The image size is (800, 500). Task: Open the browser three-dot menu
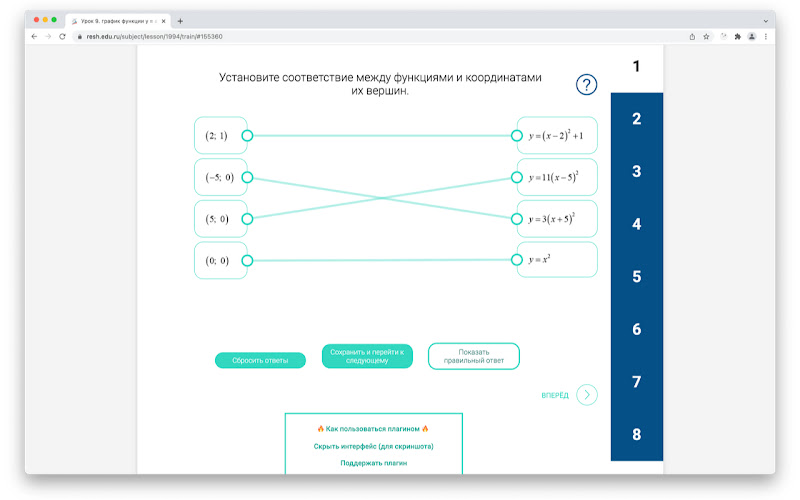point(766,37)
